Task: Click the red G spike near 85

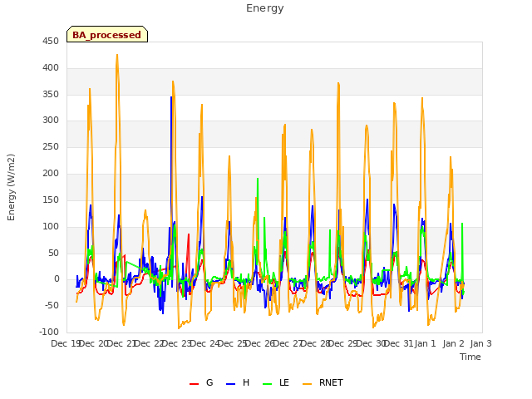Action: 189,234
